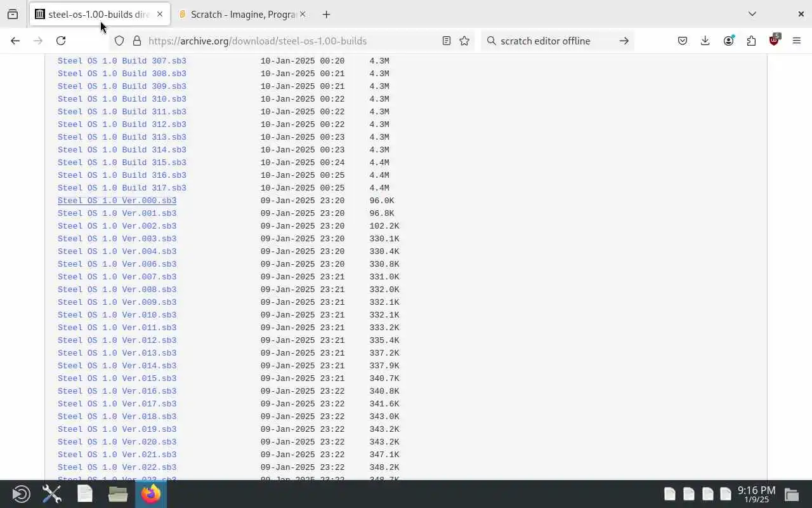This screenshot has height=508, width=812.
Task: Click the 96.0K size of Ver.000
Action: click(x=382, y=201)
